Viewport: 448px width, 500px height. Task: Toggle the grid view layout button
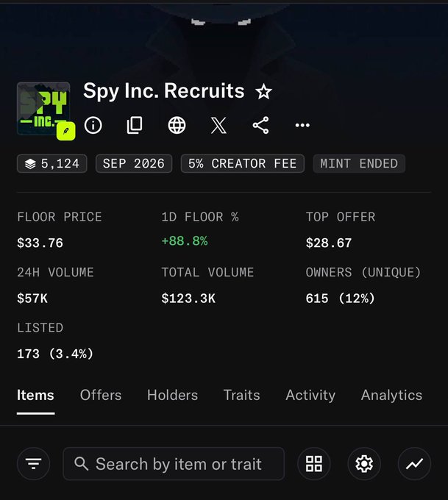coord(314,464)
